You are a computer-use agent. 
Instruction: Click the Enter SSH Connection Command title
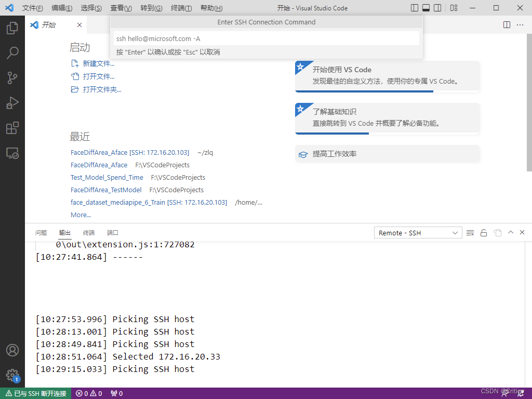click(267, 22)
